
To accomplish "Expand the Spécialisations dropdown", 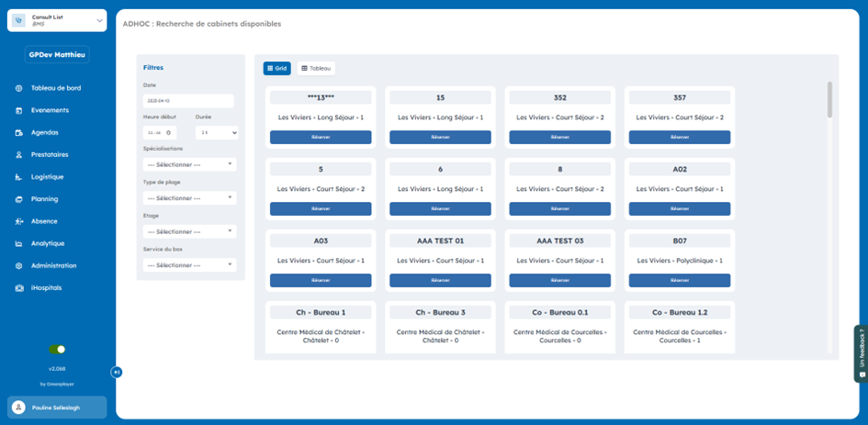I will coord(189,164).
